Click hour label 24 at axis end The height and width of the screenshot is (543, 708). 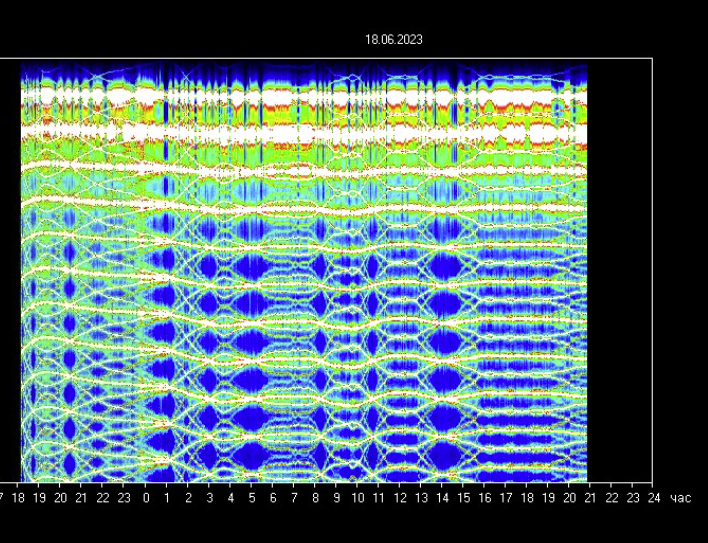[654, 498]
